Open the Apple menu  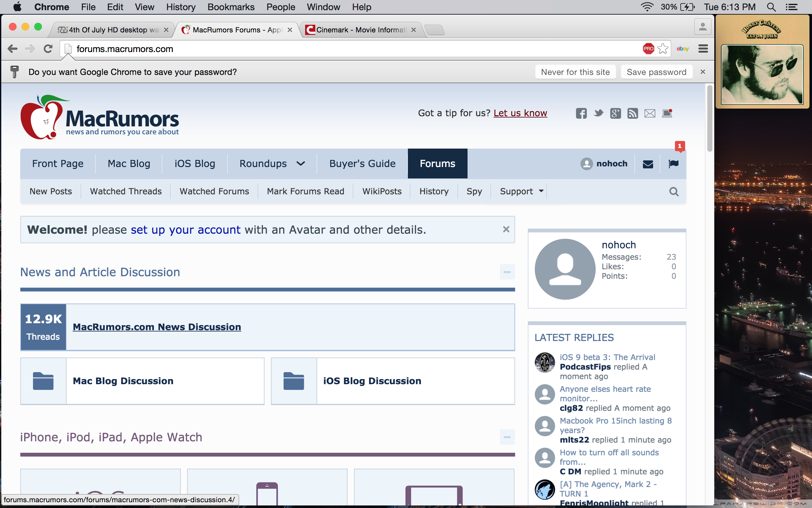pos(17,7)
